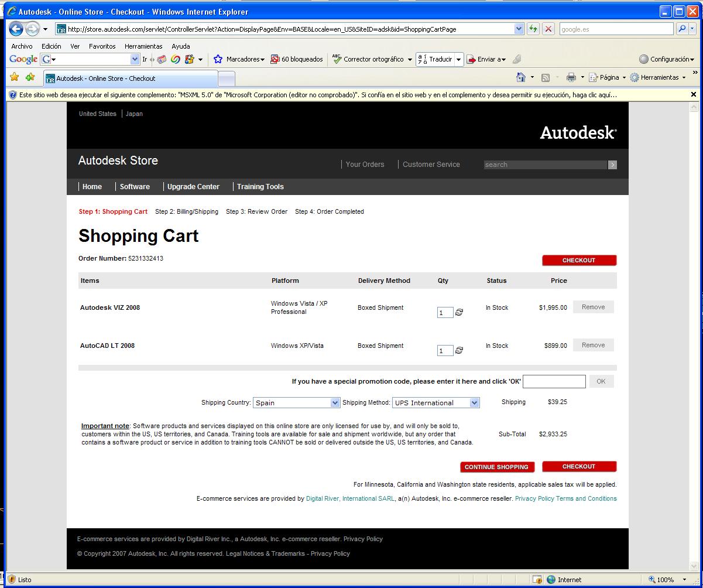This screenshot has height=588, width=703.
Task: Open Favorites Center with the yellow star
Action: [x=15, y=77]
